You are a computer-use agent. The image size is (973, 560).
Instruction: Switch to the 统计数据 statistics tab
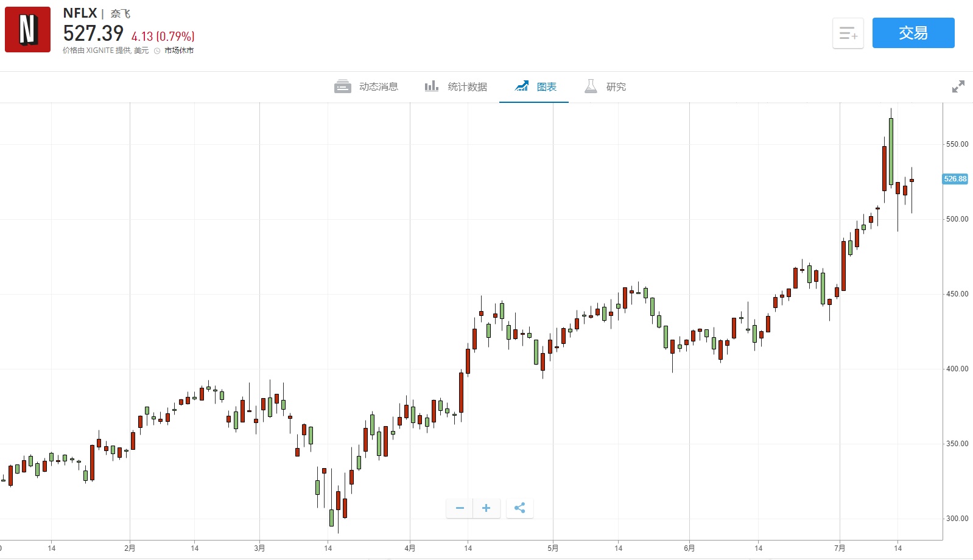coord(467,87)
